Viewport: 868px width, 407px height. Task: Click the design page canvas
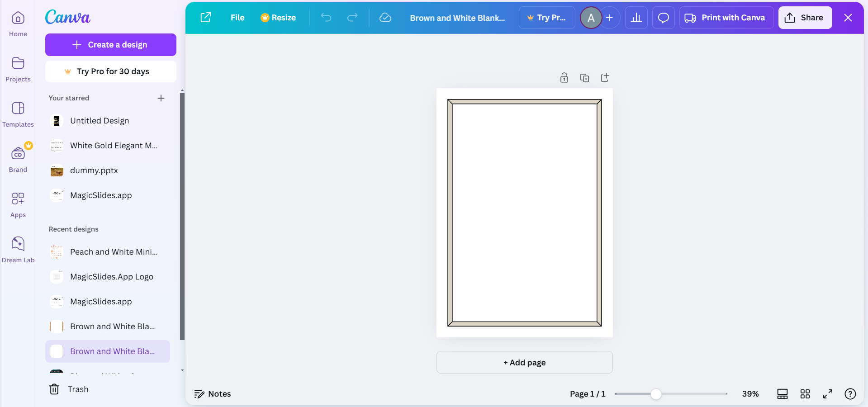tap(525, 213)
